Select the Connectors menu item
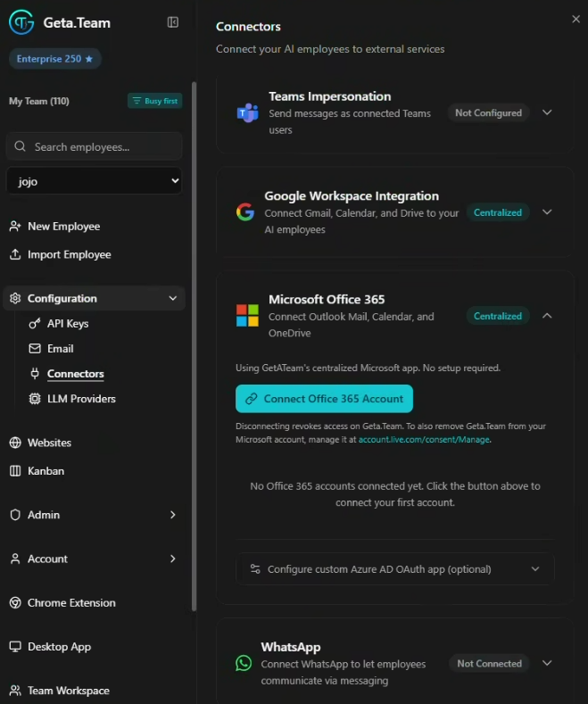 76,374
